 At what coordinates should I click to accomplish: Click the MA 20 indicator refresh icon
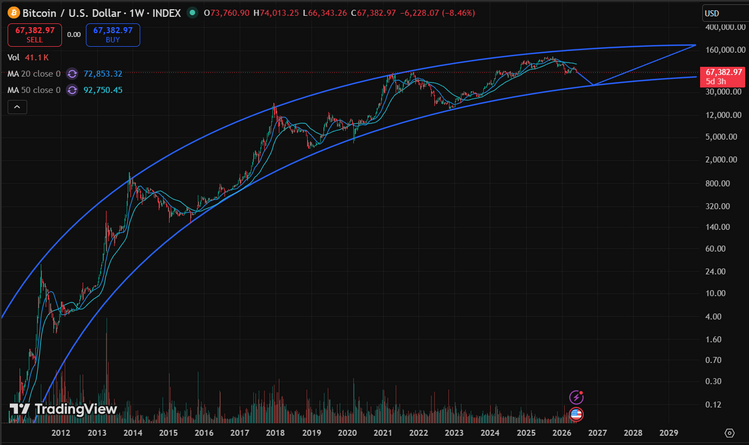(x=72, y=74)
